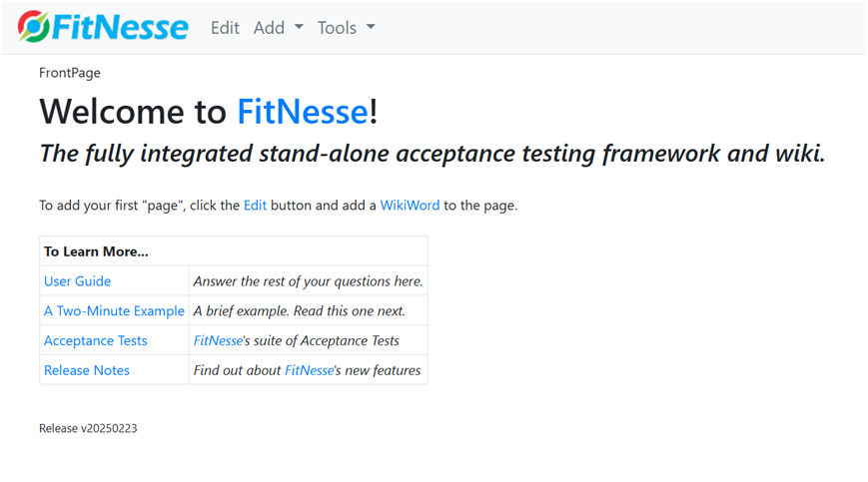Image resolution: width=868 pixels, height=482 pixels.
Task: Click the italic acceptance testing framework subtitle
Action: coord(432,154)
